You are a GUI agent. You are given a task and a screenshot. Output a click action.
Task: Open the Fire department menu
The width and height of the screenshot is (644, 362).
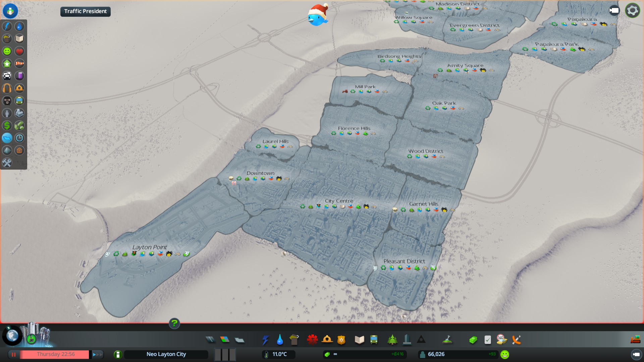click(327, 340)
